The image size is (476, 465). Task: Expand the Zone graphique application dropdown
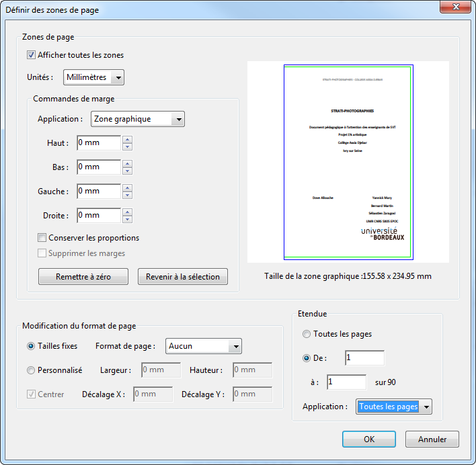138,119
